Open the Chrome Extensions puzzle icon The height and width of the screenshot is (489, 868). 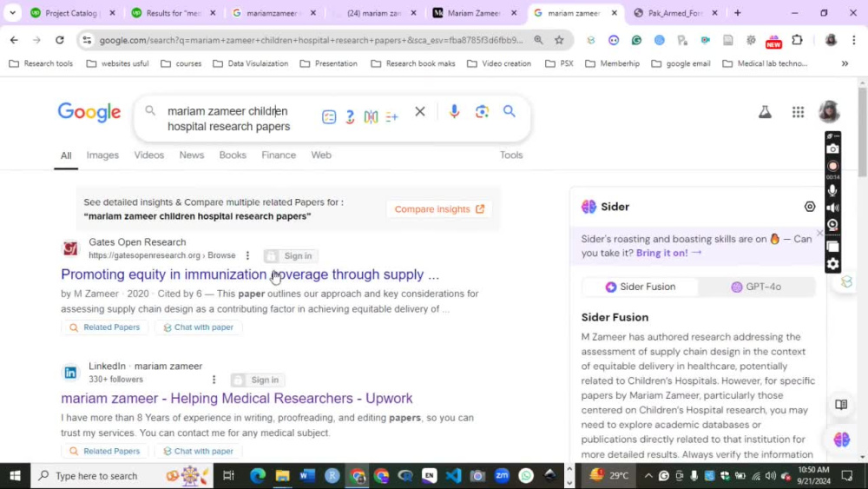pyautogui.click(x=797, y=40)
